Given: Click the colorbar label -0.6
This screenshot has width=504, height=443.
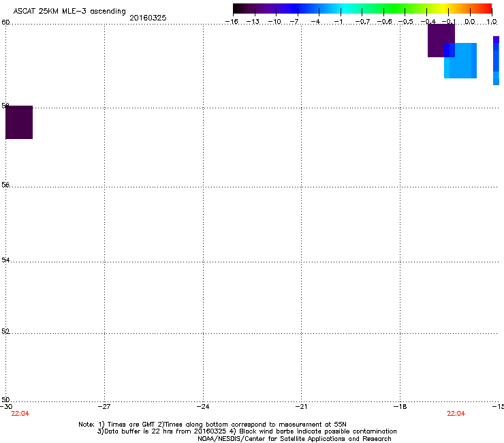Looking at the screenshot, I should (384, 22).
